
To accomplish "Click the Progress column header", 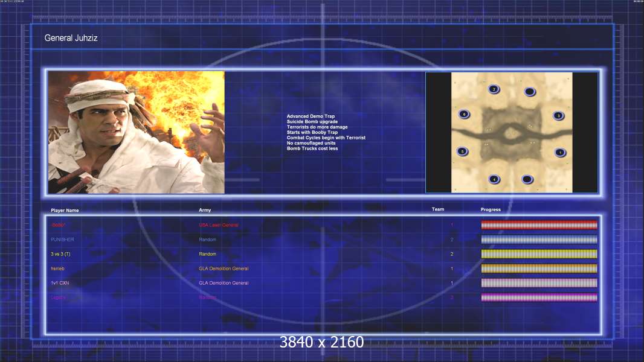I will [x=491, y=209].
